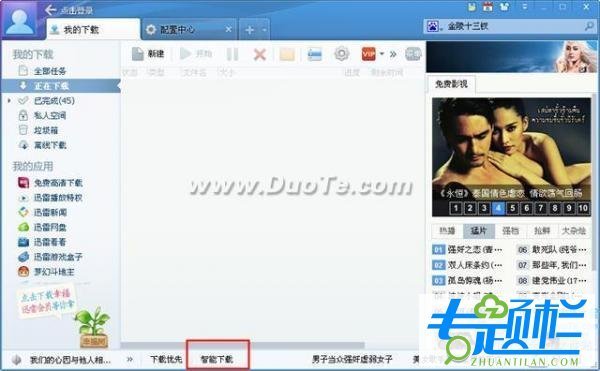Click the user avatar icon
The image size is (600, 371).
(20, 20)
